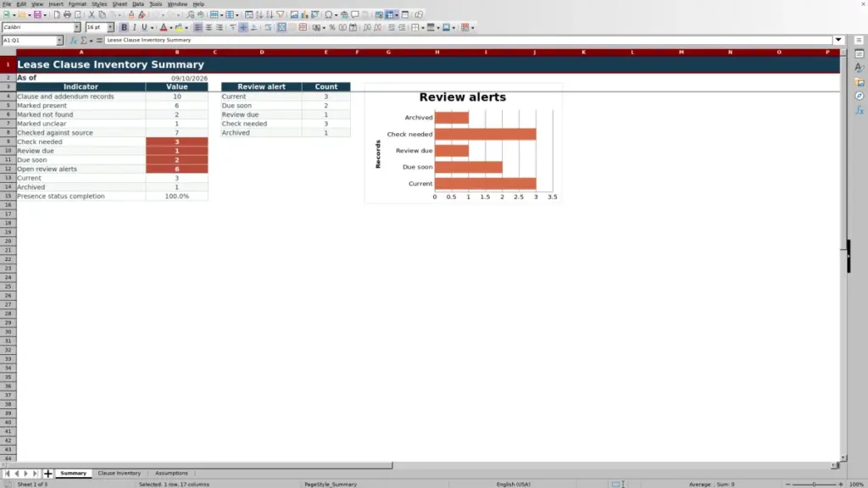Click the Increase Indent icon

point(392,27)
